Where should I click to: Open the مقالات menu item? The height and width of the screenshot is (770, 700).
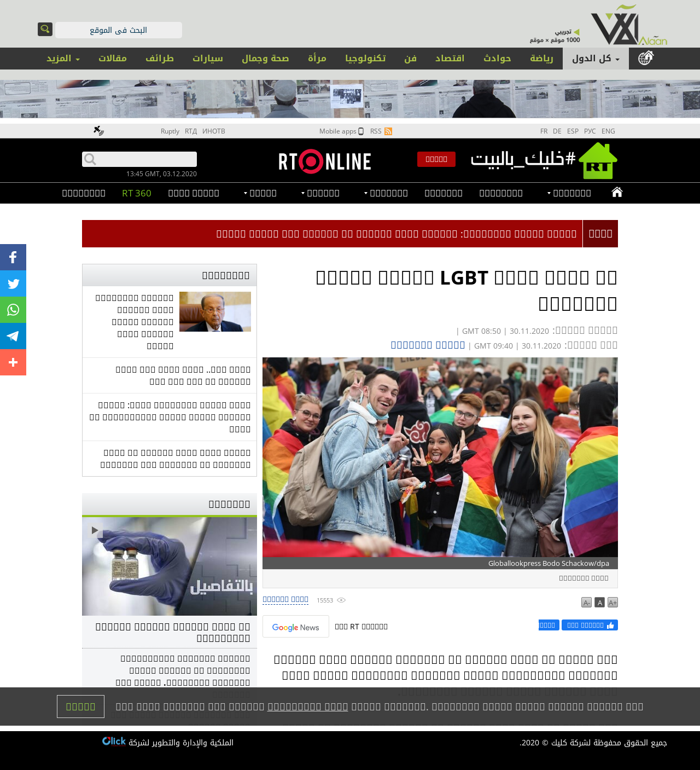113,59
